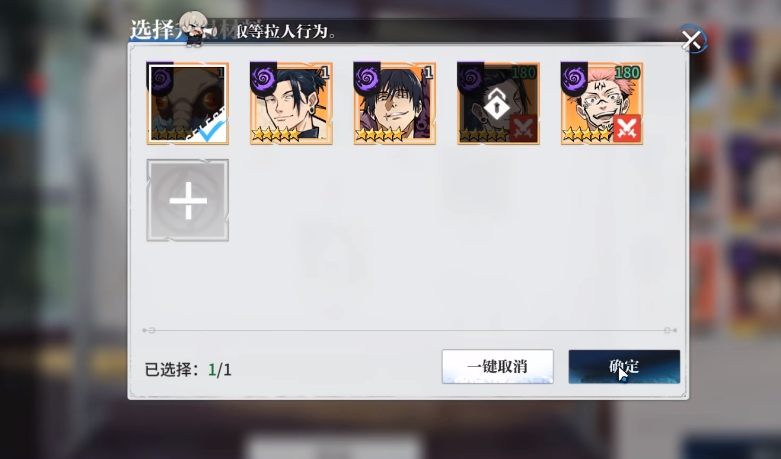This screenshot has width=781, height=459.
Task: Click the empty plus slot to add material
Action: click(188, 201)
